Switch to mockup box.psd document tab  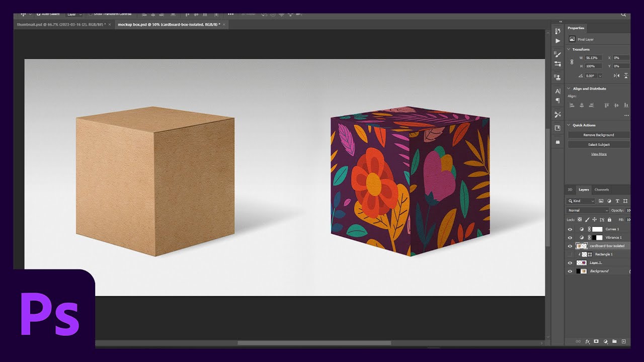click(x=171, y=24)
